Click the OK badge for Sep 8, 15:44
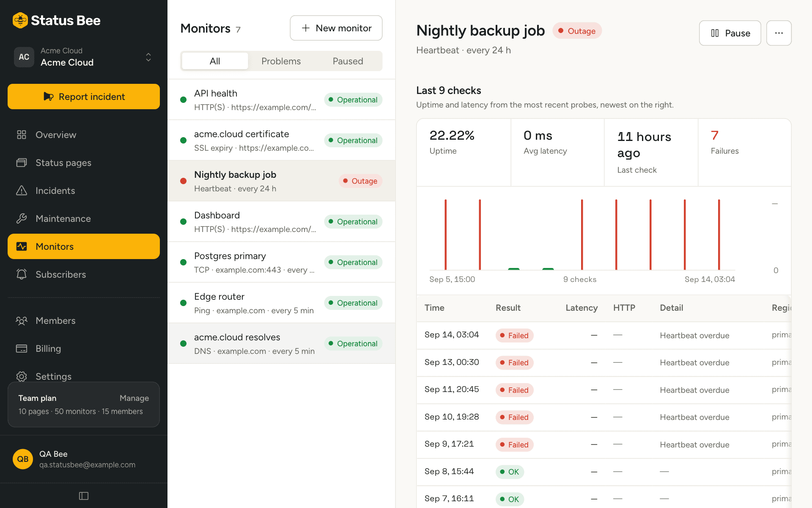 click(x=510, y=472)
